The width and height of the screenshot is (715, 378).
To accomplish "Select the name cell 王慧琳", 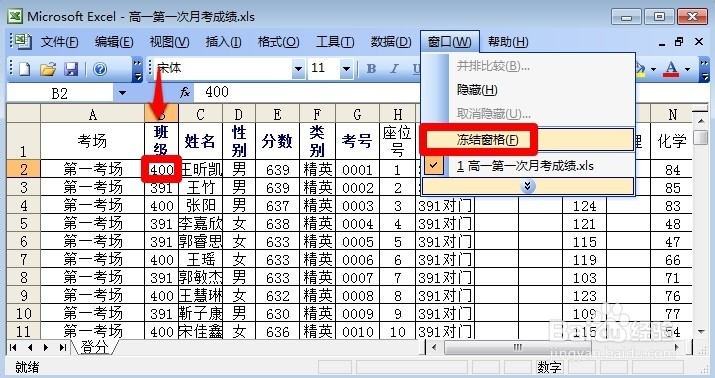I will pos(201,295).
